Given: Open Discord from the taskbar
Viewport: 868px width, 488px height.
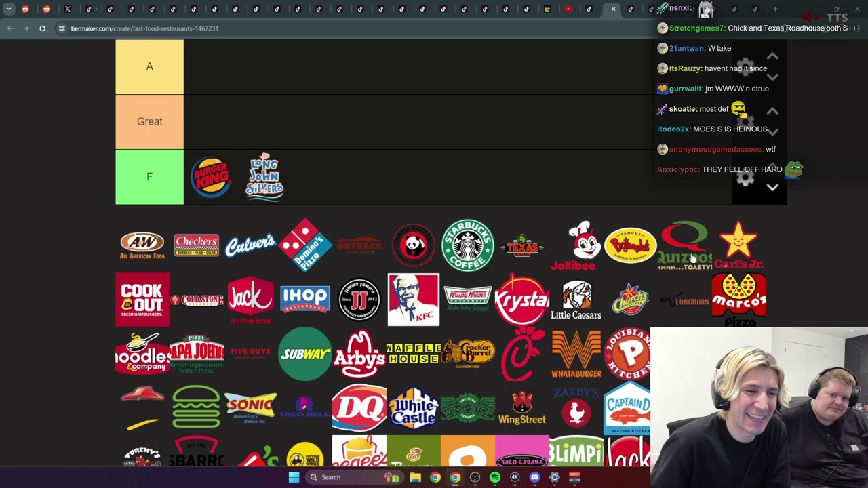Looking at the screenshot, I should pyautogui.click(x=534, y=477).
